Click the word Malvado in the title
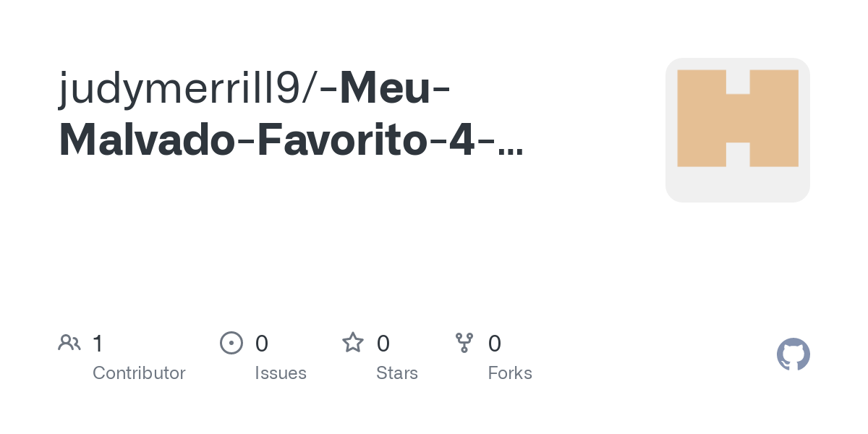868x434 pixels. [x=147, y=140]
